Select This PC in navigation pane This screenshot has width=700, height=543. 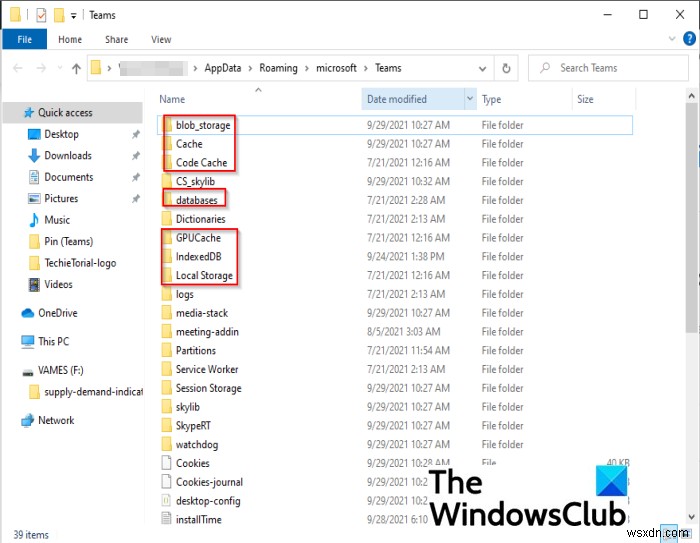click(53, 342)
